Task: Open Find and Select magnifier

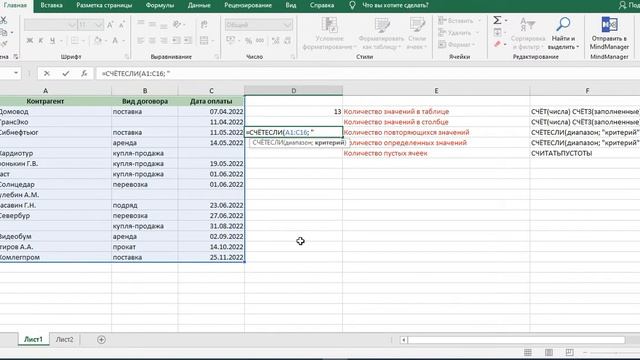Action: point(563,24)
